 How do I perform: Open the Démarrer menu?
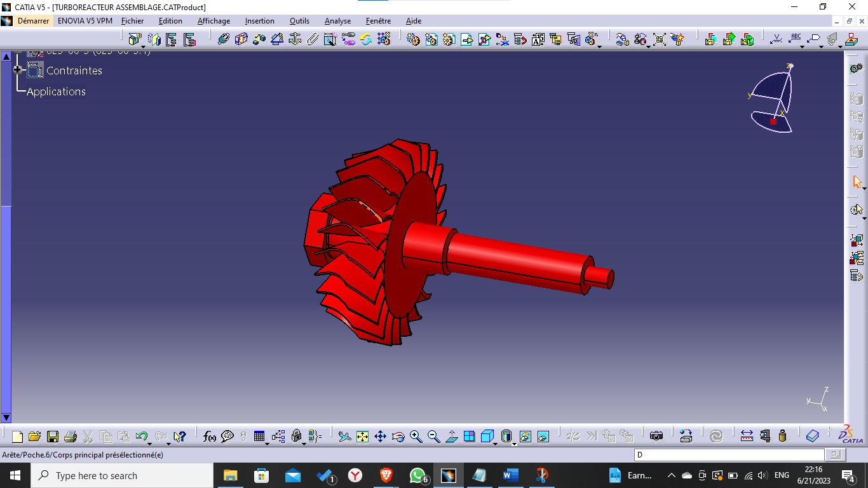(x=33, y=21)
